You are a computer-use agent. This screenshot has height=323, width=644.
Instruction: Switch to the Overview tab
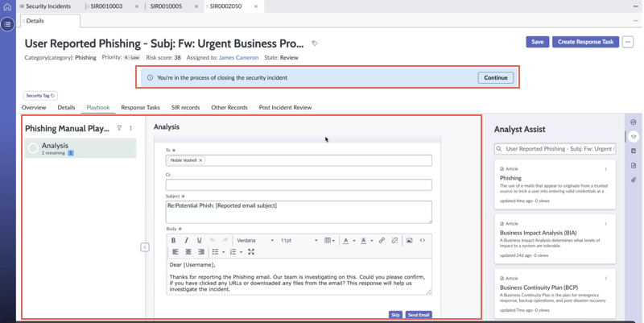coord(34,107)
